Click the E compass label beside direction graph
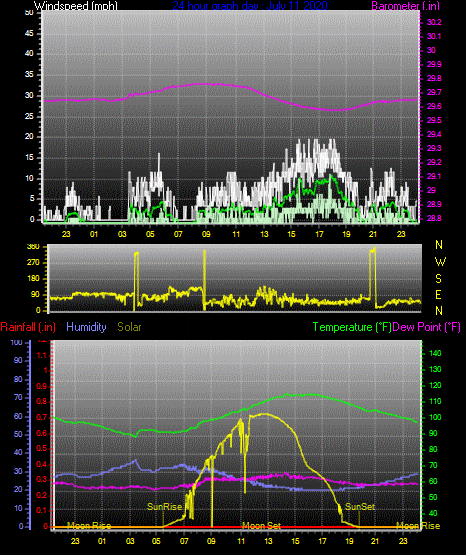The image size is (466, 555). point(438,294)
